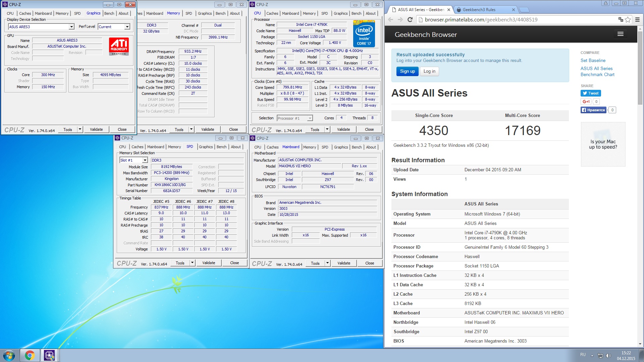Click the Set Baseline link
644x362 pixels.
tap(593, 60)
